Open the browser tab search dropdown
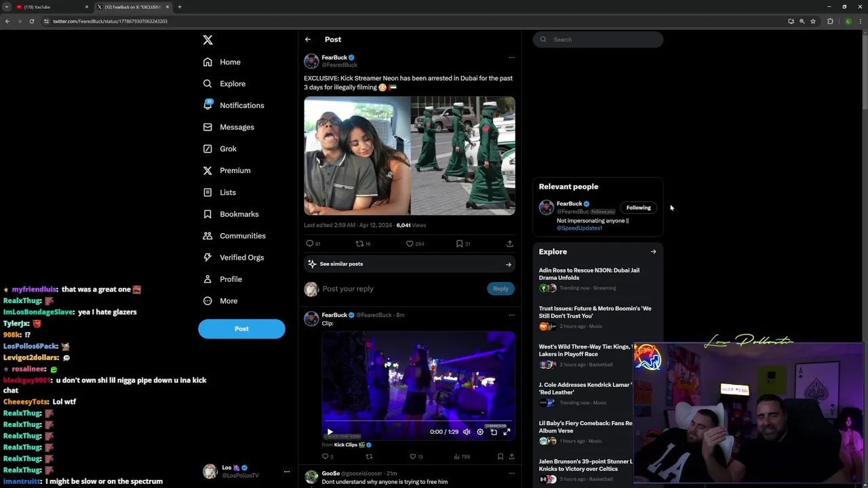The image size is (868, 488). coord(7,7)
